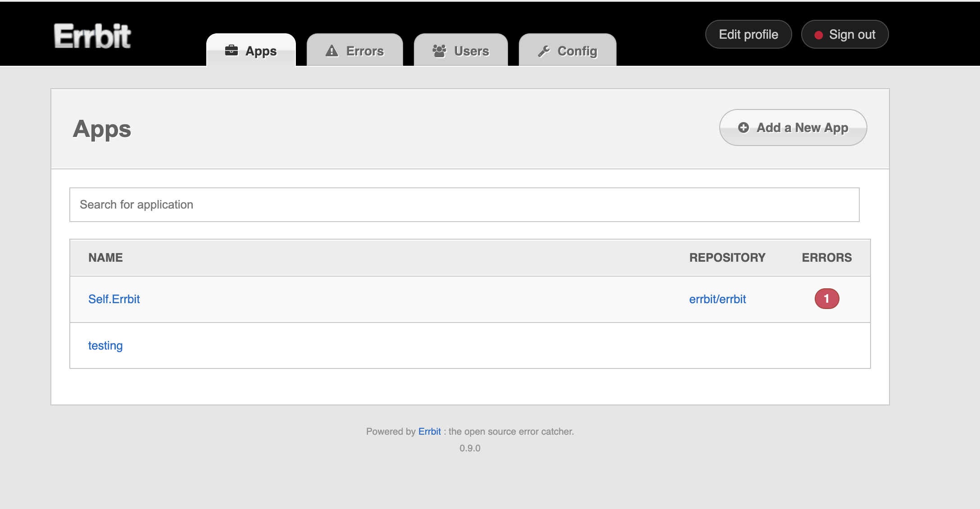The width and height of the screenshot is (980, 509).
Task: Add a New App
Action: tap(793, 127)
